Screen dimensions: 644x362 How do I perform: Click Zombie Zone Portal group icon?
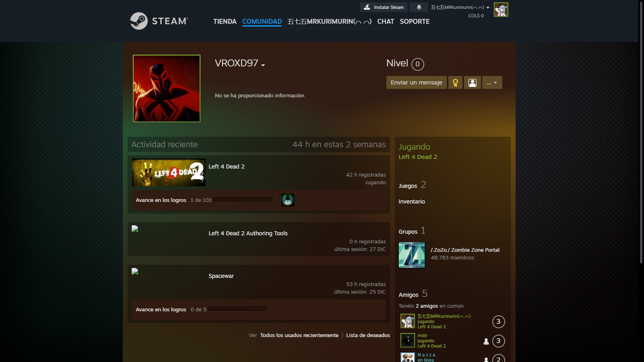pyautogui.click(x=412, y=255)
